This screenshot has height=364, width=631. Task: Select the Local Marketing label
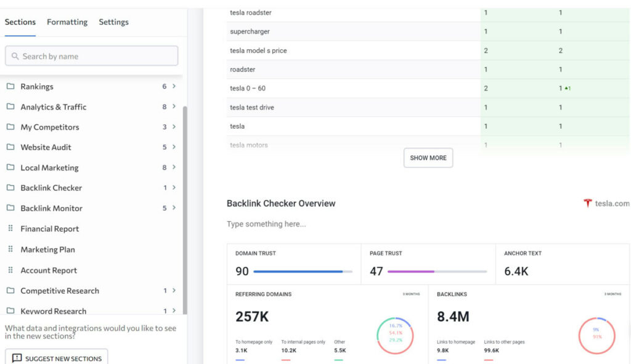point(49,168)
